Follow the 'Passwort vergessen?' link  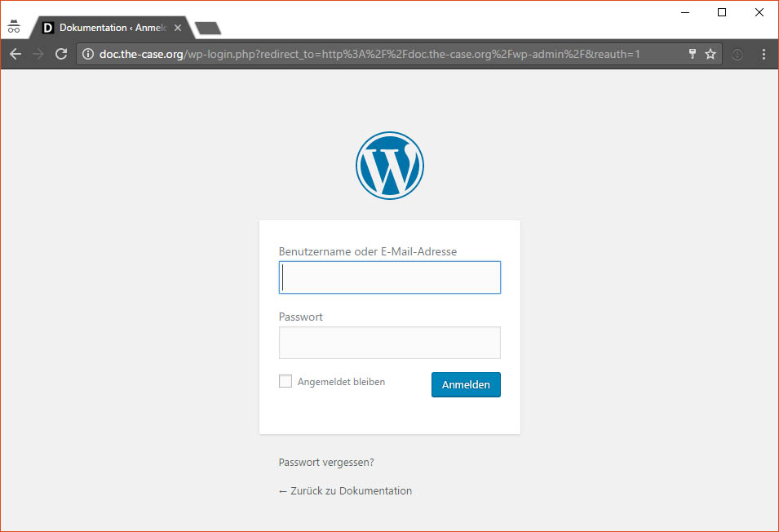pos(326,462)
